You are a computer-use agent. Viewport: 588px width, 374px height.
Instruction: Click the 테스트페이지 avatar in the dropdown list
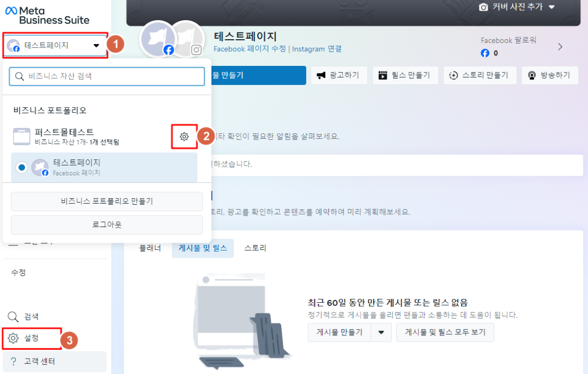coord(40,168)
